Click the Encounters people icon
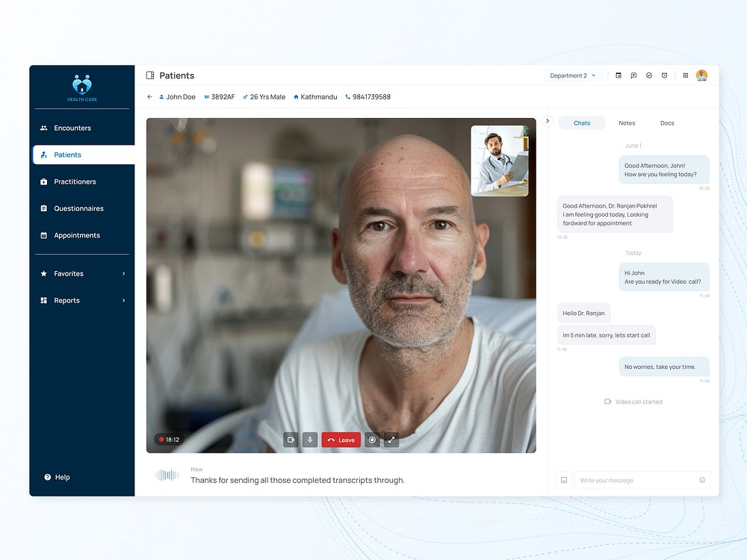The height and width of the screenshot is (560, 747). 44,128
